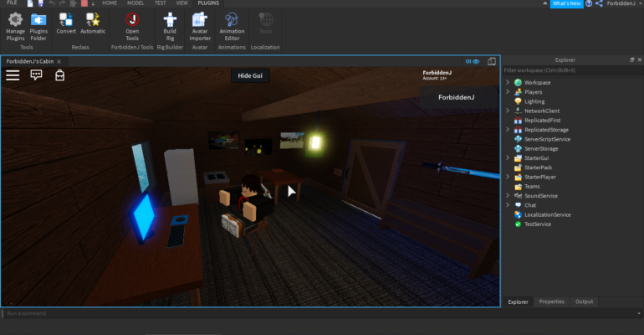Click the Run a command bar
The width and height of the screenshot is (644, 335).
pos(319,313)
